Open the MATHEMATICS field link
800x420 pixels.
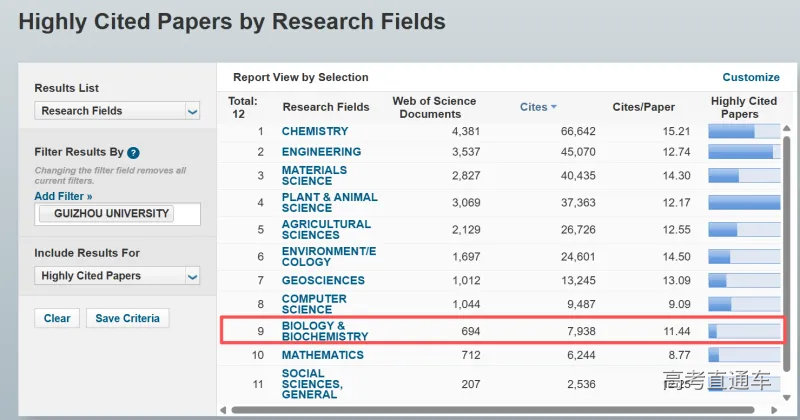[322, 355]
